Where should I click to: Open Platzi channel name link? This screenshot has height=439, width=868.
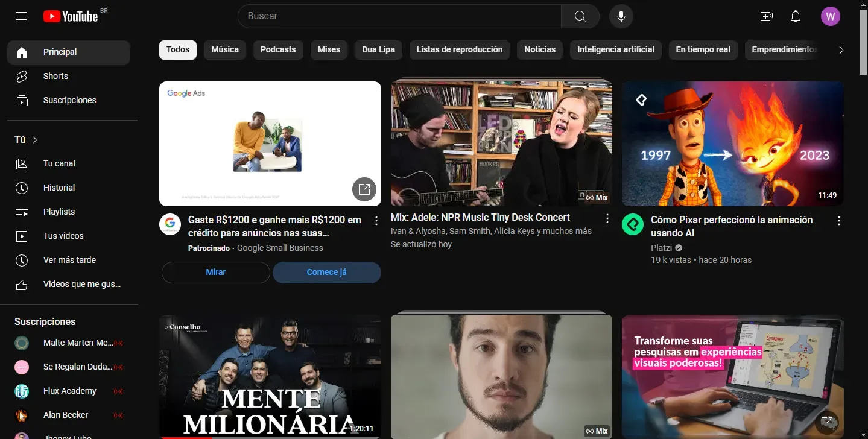(x=662, y=248)
